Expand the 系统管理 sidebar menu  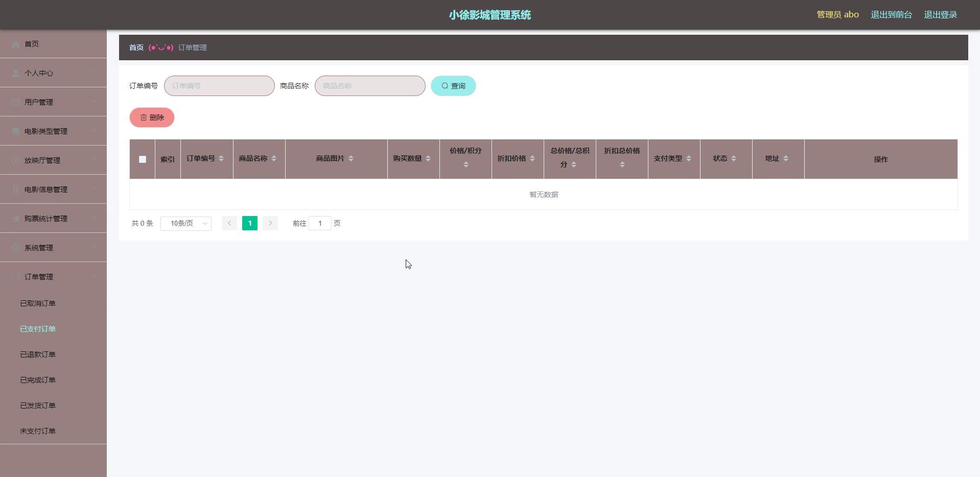53,248
